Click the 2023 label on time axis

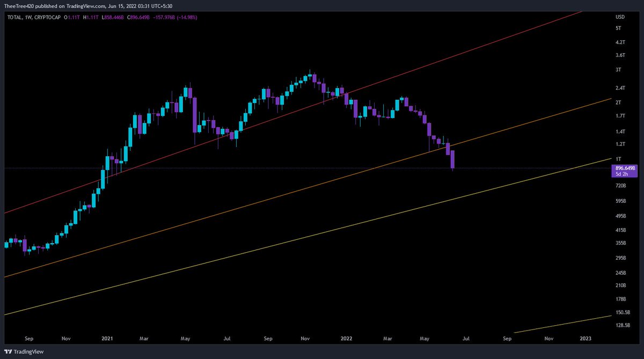tap(586, 339)
